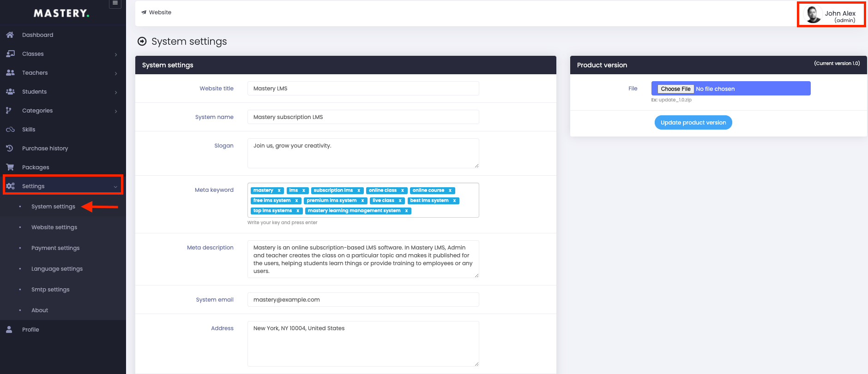Click the Meta description resize handle
Viewport: 868px width, 374px height.
coord(476,275)
